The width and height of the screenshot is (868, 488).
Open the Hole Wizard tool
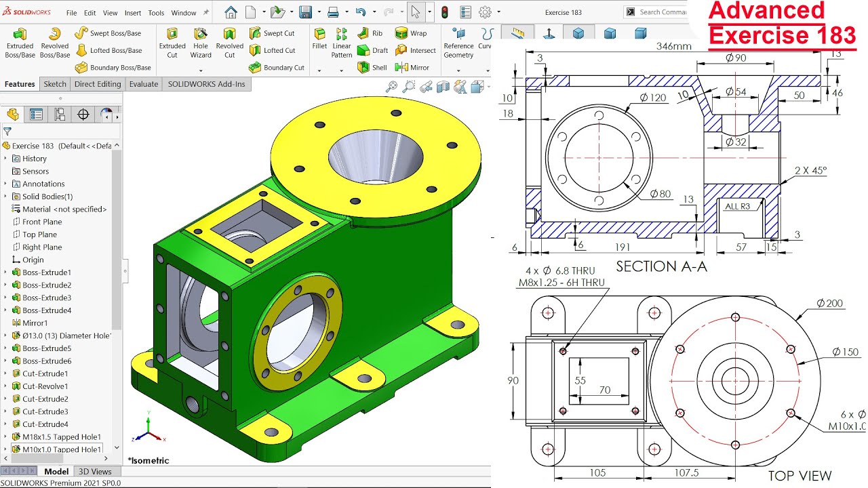point(201,43)
